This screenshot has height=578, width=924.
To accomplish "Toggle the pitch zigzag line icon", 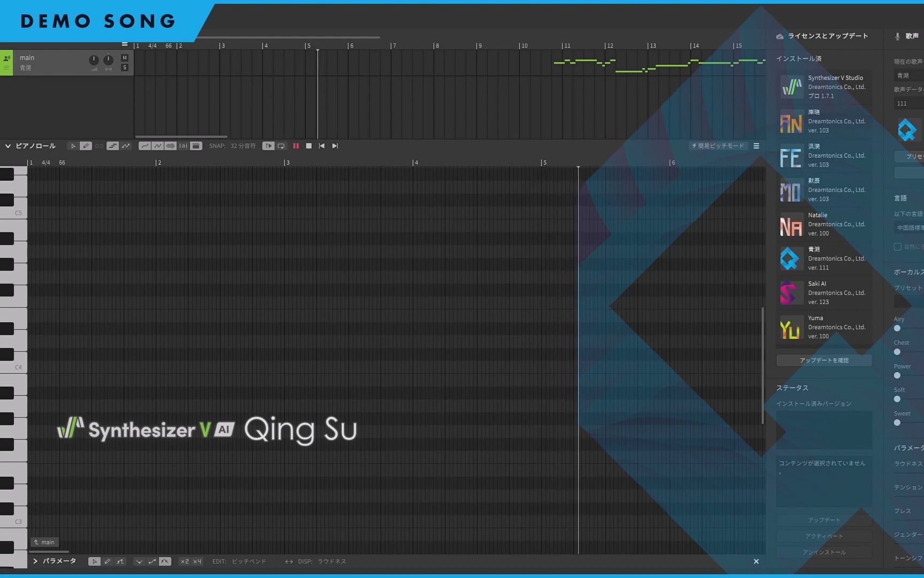I will tap(126, 146).
